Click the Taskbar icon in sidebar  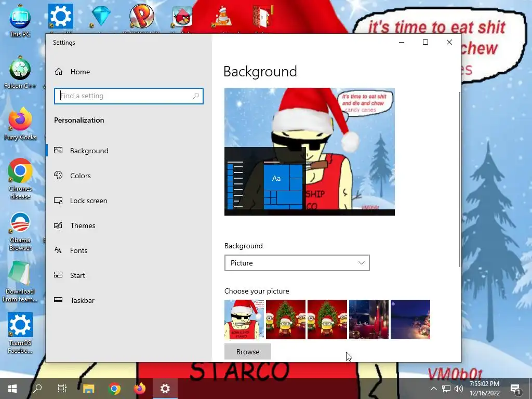pos(58,300)
